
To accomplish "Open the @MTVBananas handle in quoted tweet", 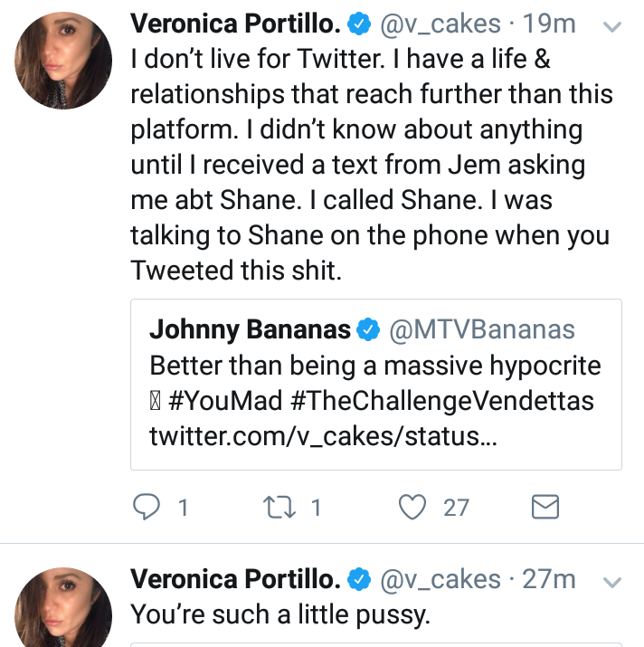I will tap(482, 329).
